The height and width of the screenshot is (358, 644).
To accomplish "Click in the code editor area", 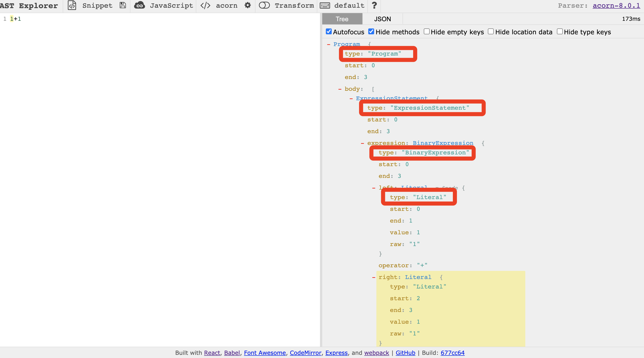I will [160, 150].
